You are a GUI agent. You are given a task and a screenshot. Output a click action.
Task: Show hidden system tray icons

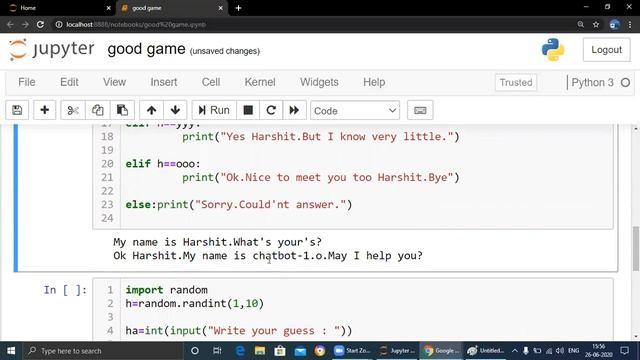tap(514, 351)
